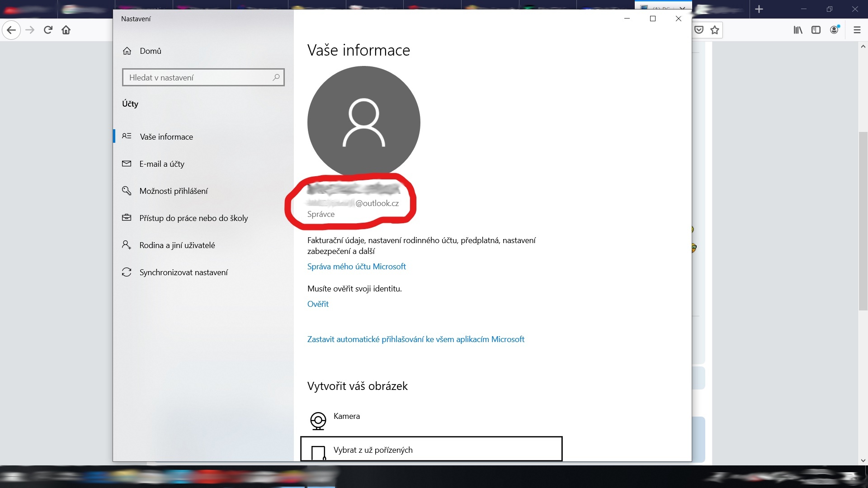The image size is (868, 488).
Task: Click the Ověřit identity link
Action: click(x=318, y=304)
